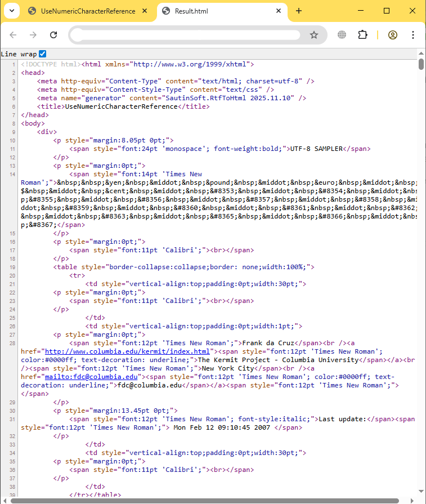Click the vertical scrollbar up arrow
The height and width of the screenshot is (504, 426).
pos(421,53)
